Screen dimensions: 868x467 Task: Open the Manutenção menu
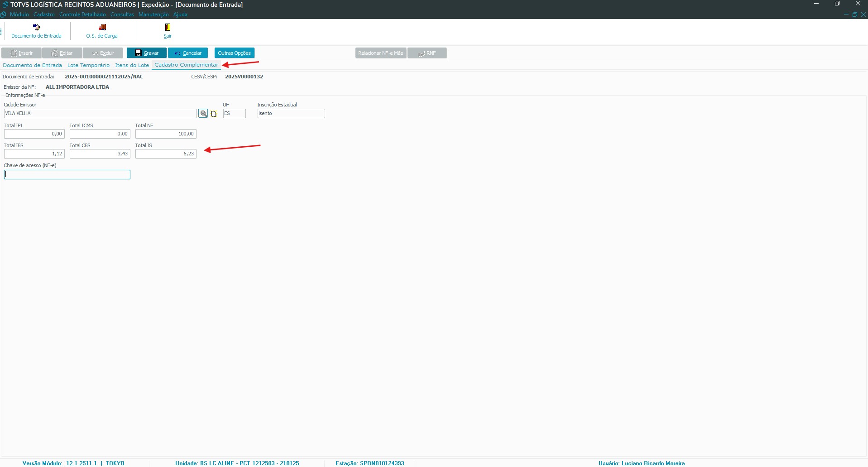tap(153, 14)
